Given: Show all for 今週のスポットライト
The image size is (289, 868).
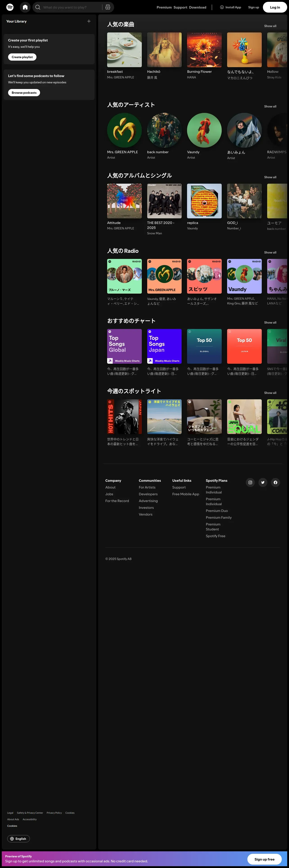Looking at the screenshot, I should [270, 393].
